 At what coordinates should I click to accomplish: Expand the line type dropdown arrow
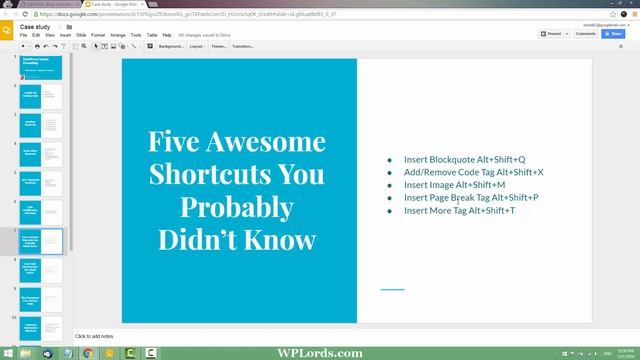[140, 47]
